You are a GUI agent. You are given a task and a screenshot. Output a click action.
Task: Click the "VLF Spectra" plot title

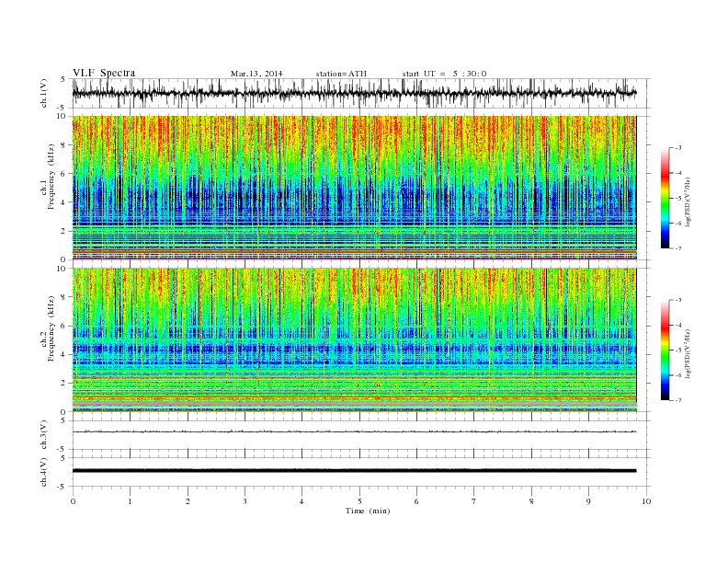(x=104, y=73)
